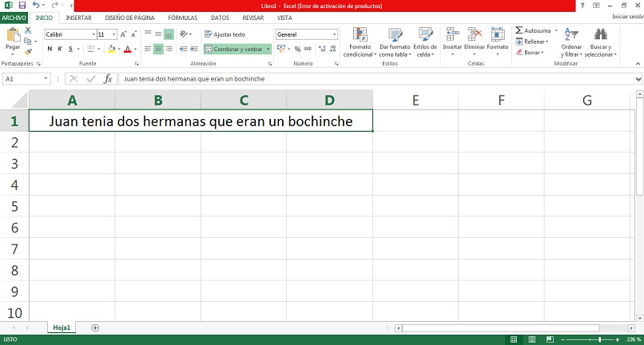Toggle Ajustar texto wrapping
Viewport: 644px width, 345px height.
[x=225, y=34]
